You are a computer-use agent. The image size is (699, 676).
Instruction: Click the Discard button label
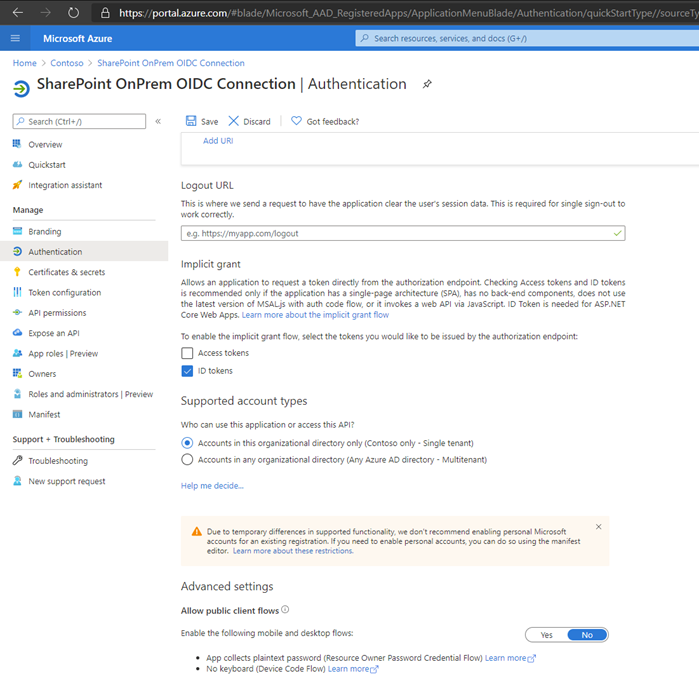pos(257,122)
